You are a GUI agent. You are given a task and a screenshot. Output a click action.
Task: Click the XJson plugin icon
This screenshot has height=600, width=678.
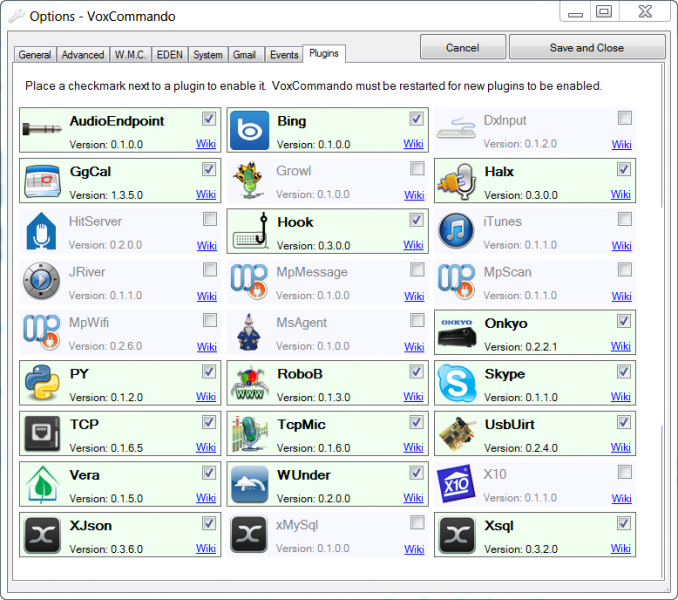(42, 535)
